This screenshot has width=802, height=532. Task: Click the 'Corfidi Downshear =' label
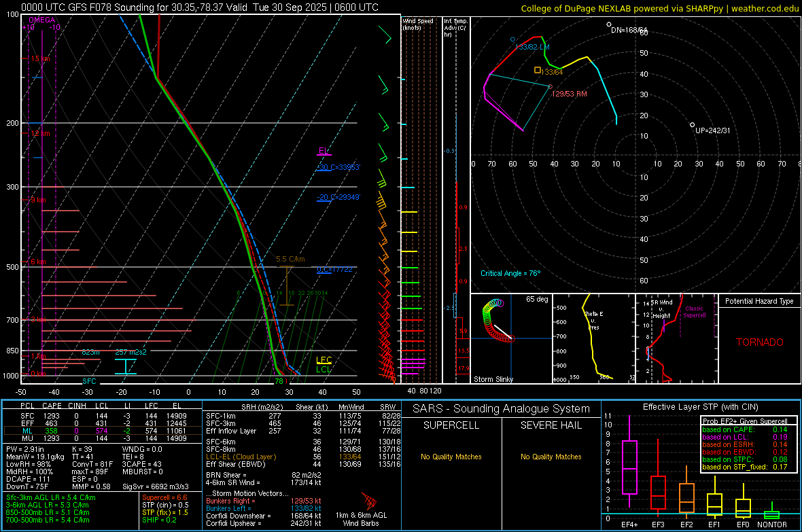pos(239,516)
